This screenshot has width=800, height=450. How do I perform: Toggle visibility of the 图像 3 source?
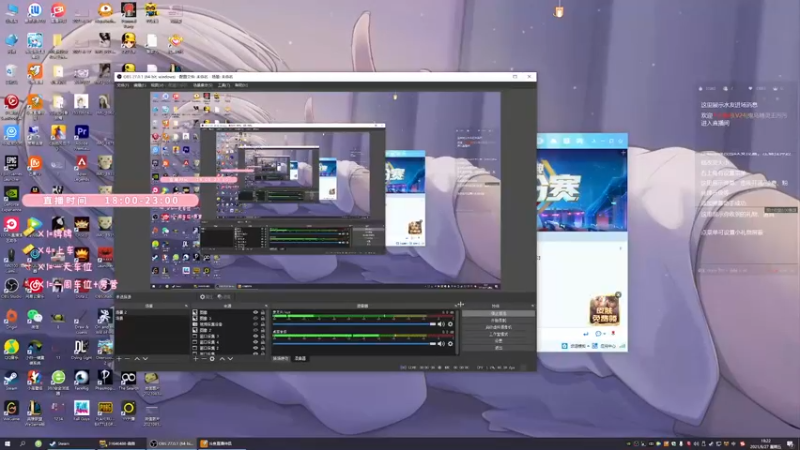tap(256, 318)
